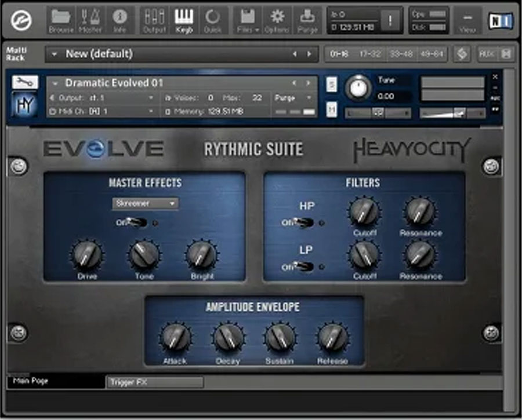This screenshot has height=420, width=522.
Task: Turn the LP Cutoff knob
Action: pos(366,255)
